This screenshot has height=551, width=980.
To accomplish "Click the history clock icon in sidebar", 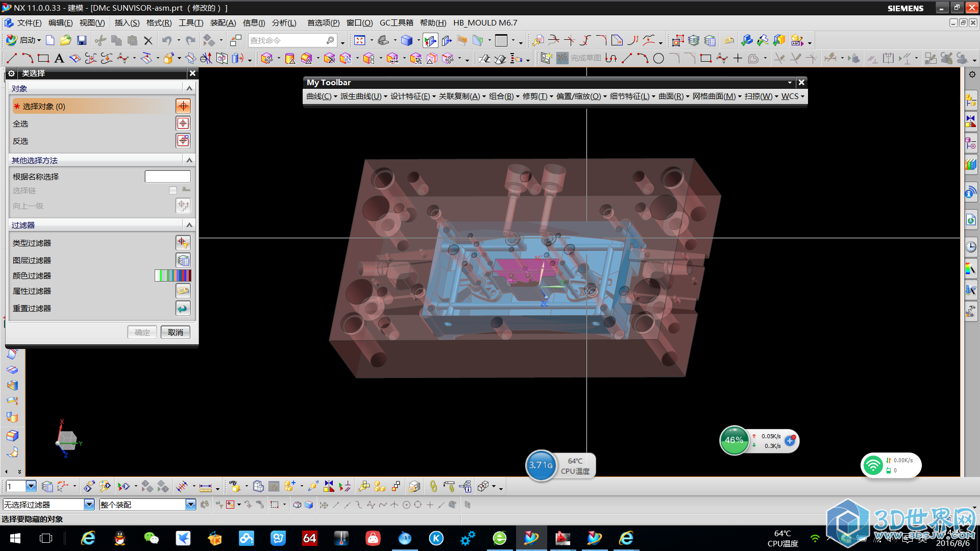I will (x=970, y=246).
